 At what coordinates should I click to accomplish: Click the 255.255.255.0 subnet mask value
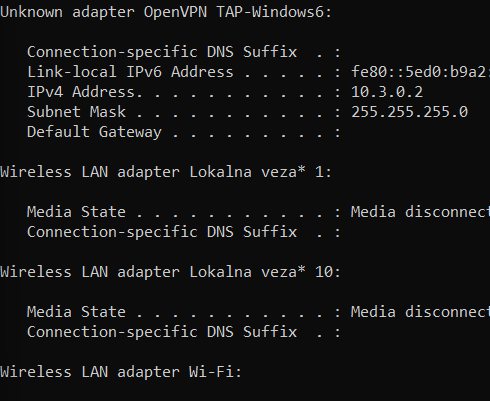[x=409, y=112]
